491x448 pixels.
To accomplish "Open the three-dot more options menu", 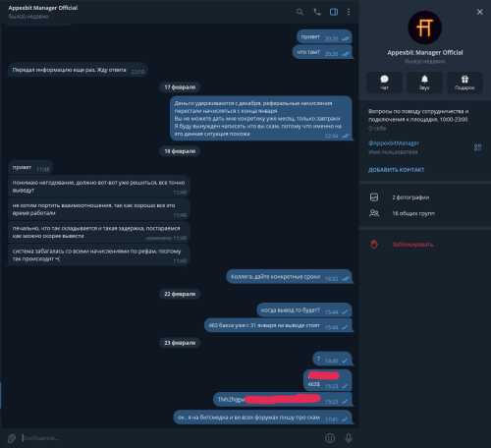I will [x=349, y=12].
